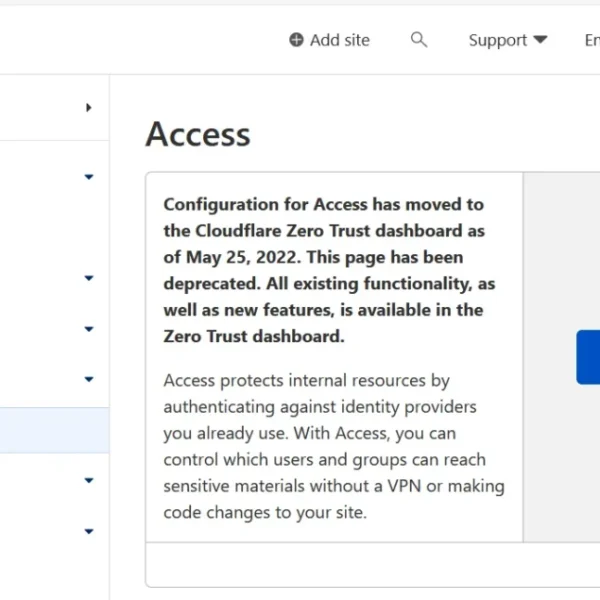The image size is (600, 600).
Task: Click the plus icon beside Add site
Action: coord(296,40)
